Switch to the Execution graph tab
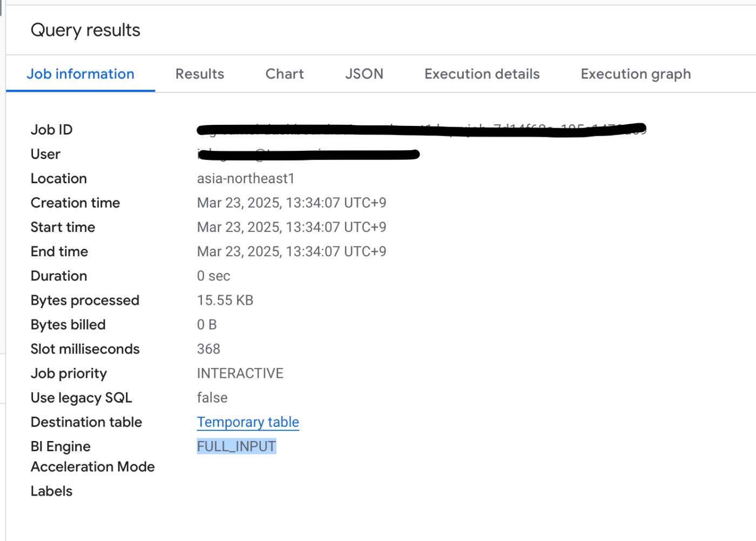The image size is (756, 541). (636, 74)
